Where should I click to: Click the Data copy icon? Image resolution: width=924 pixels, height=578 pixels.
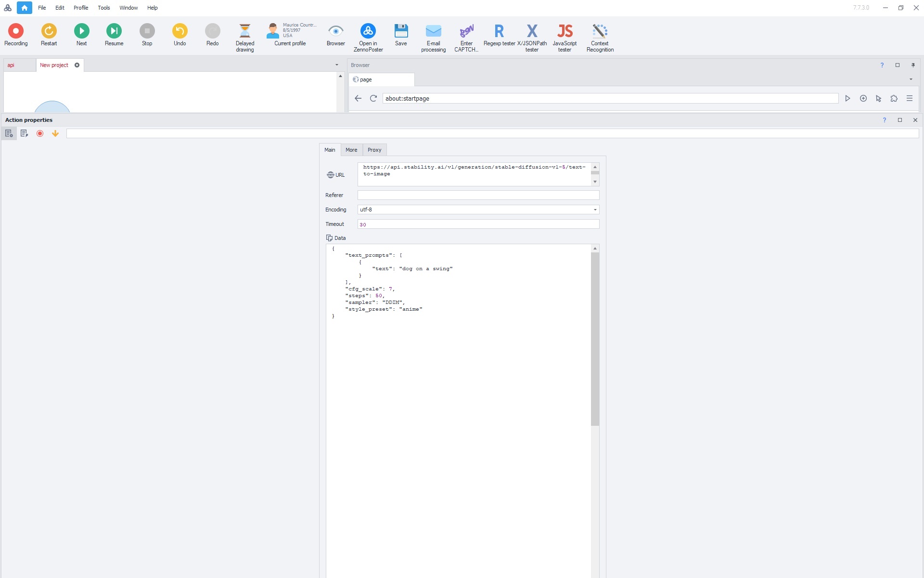329,238
